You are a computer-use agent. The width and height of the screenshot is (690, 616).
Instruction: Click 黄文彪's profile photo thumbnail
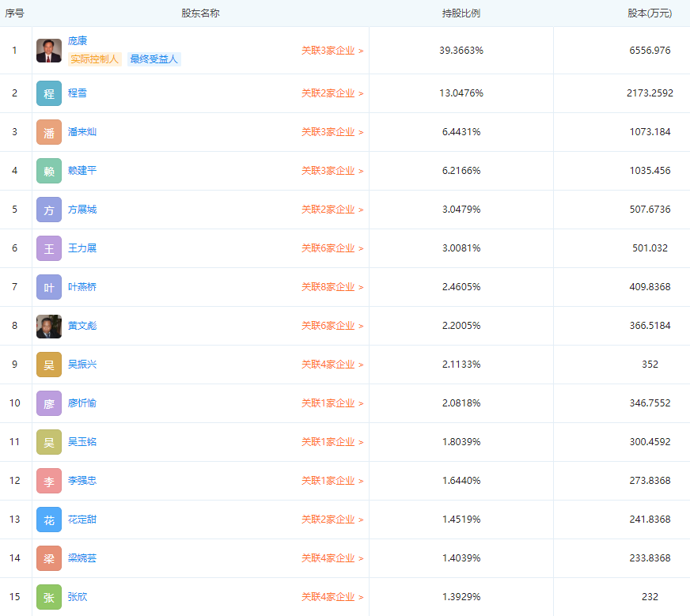pos(49,326)
